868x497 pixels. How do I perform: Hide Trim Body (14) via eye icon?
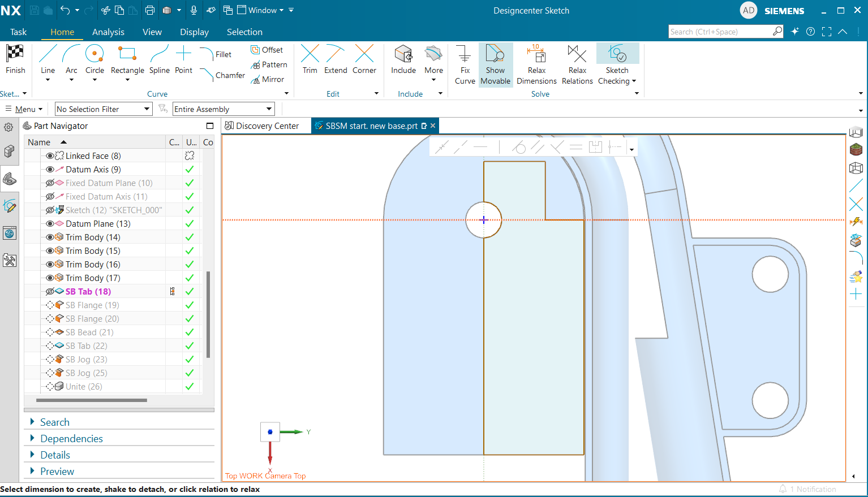[x=50, y=237]
